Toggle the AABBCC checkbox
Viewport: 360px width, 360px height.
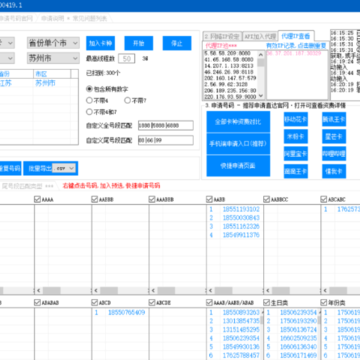[267, 199]
